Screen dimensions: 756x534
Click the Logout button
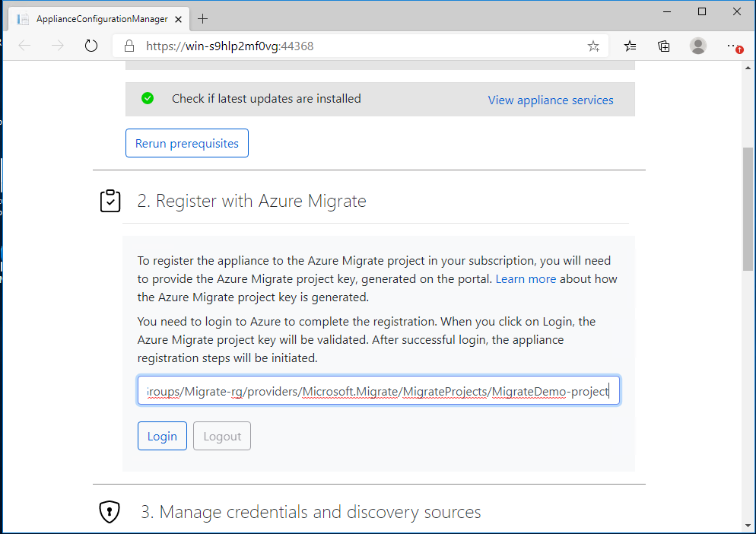pyautogui.click(x=221, y=435)
